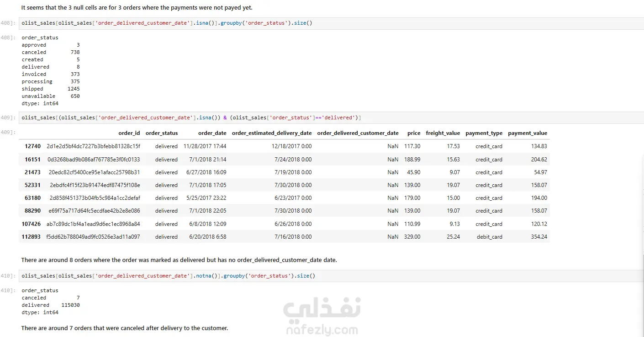Screen dimensions: 644x337
Task: Select row index 88290 in the table
Action: (32, 210)
